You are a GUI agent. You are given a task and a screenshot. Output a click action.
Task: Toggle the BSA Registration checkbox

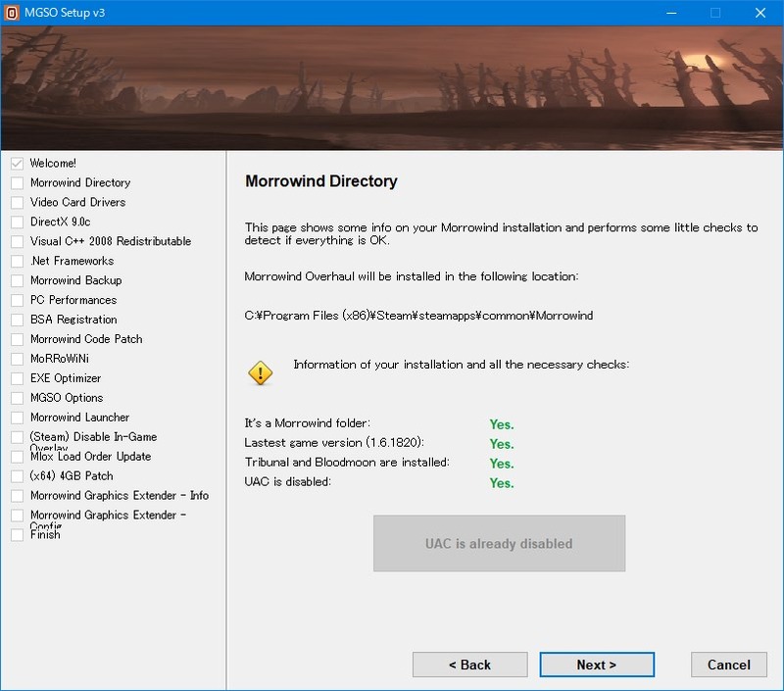[x=17, y=320]
